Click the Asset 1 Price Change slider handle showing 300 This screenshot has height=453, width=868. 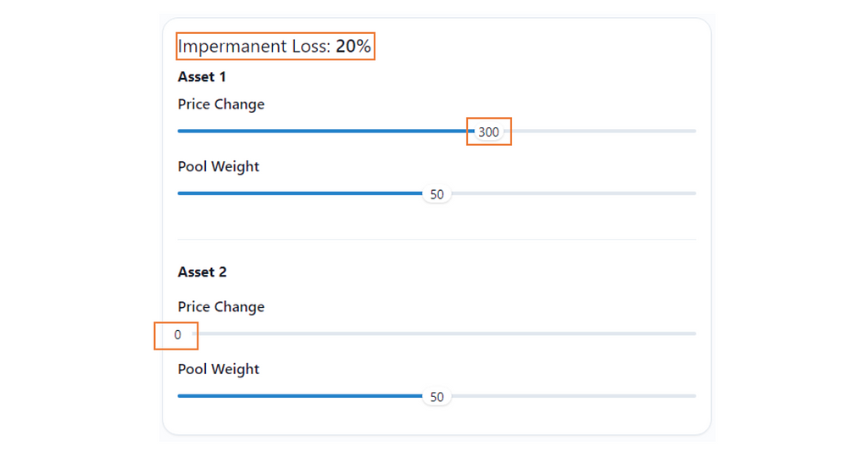coord(489,131)
